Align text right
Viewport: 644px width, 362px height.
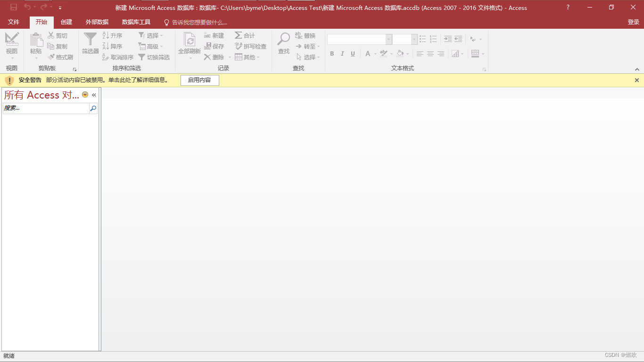click(440, 54)
